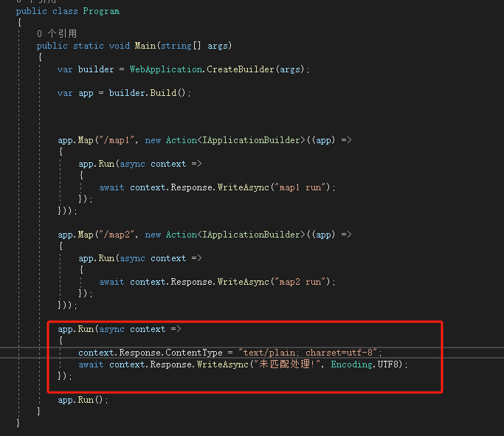Click the ContentType property

pos(197,353)
